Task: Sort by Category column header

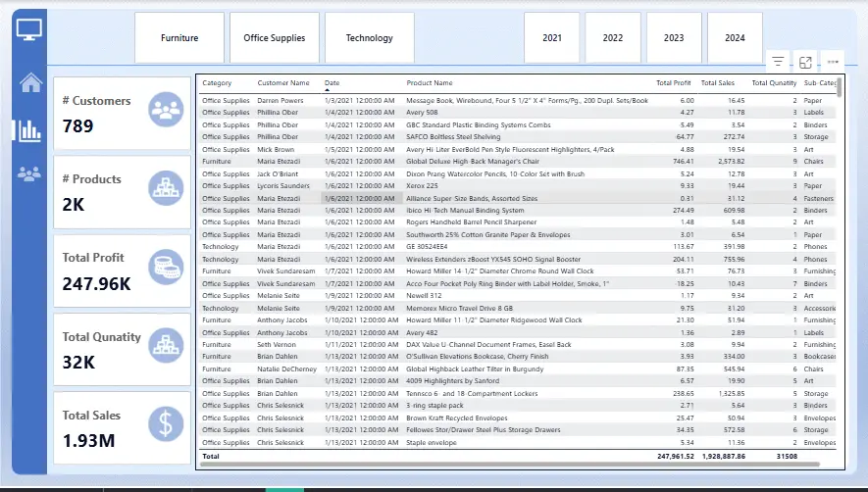Action: (217, 83)
